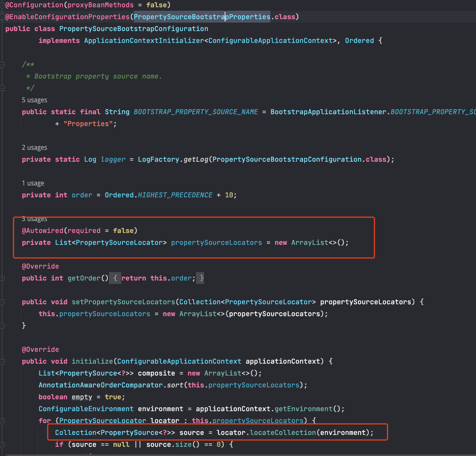The image size is (476, 456).
Task: Click the comment 'Bootstrap property source name.'
Action: [x=98, y=76]
